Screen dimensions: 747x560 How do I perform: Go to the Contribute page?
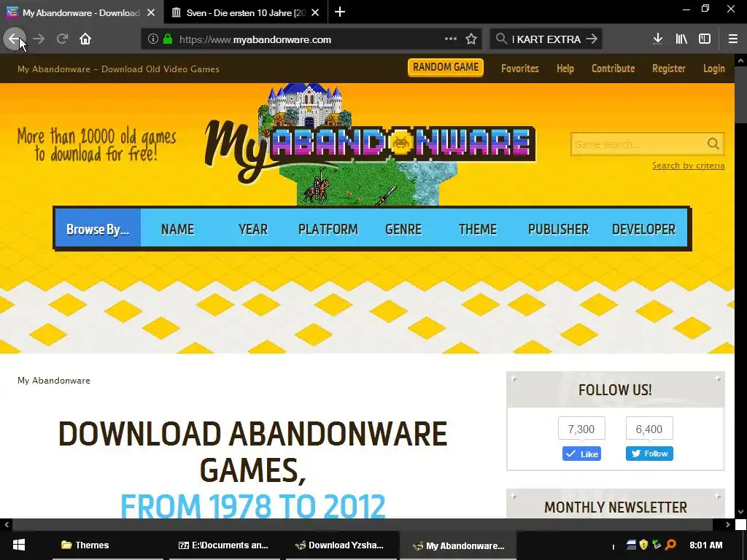click(x=613, y=69)
